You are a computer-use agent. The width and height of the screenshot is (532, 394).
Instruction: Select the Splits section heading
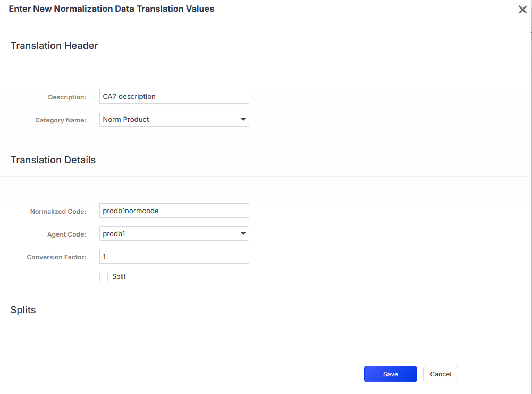[x=23, y=310]
